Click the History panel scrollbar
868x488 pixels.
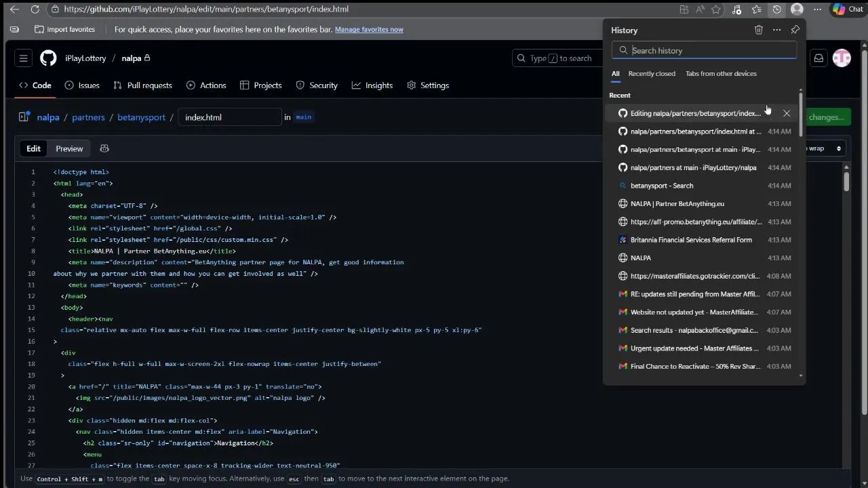(801, 114)
